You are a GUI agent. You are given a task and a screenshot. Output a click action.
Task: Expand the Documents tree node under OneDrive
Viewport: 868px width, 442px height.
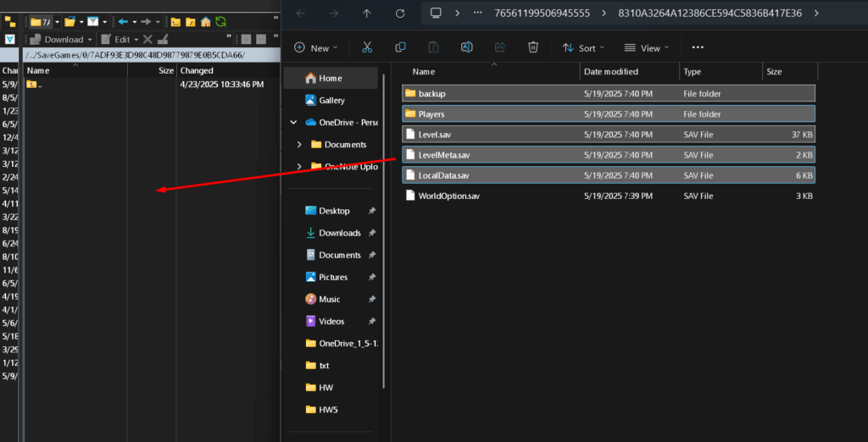[x=299, y=145]
